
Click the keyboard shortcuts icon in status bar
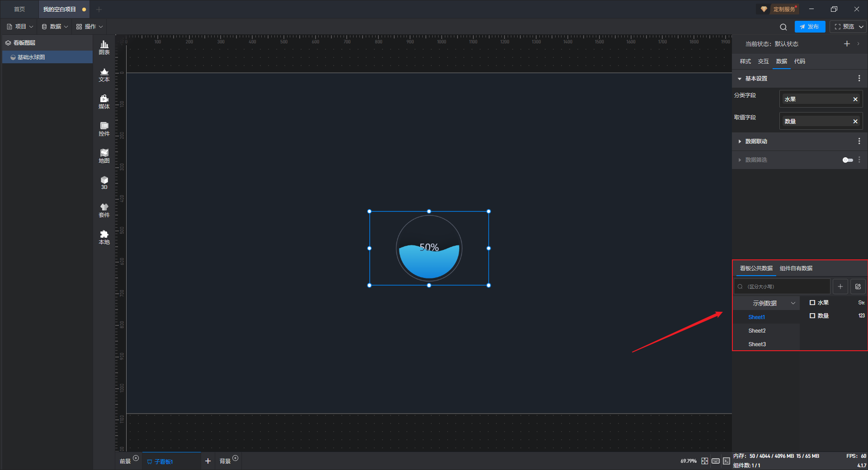click(716, 461)
